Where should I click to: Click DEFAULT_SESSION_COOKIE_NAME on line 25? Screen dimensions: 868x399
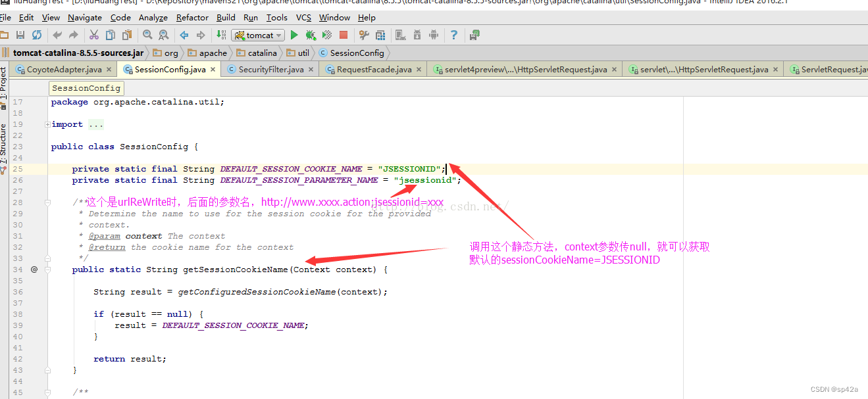click(291, 169)
